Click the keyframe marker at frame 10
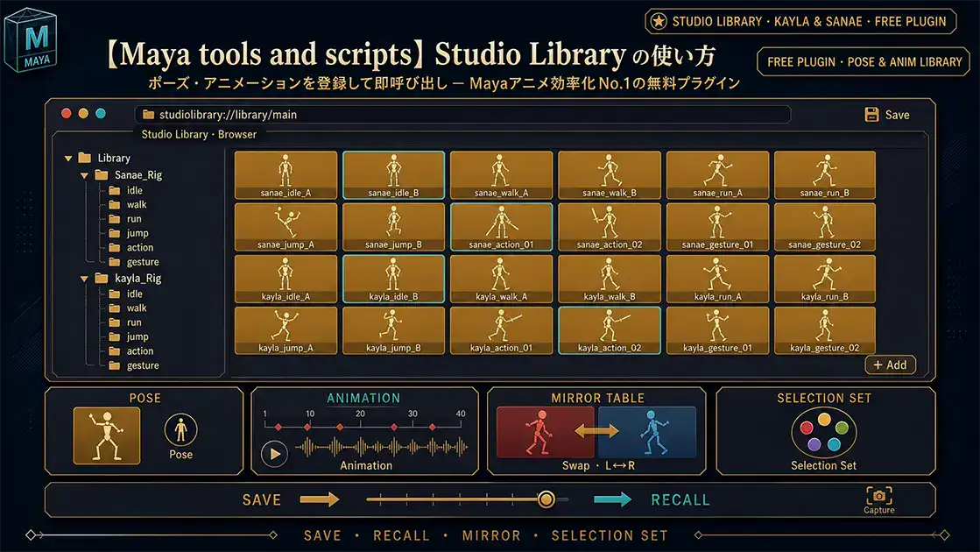Viewport: 980px width, 552px height. pos(307,427)
